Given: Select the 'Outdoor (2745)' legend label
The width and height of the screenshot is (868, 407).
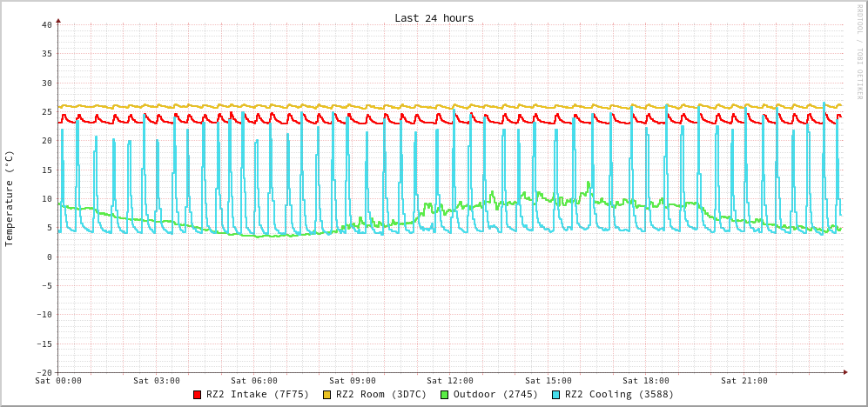Looking at the screenshot, I should click(495, 394).
